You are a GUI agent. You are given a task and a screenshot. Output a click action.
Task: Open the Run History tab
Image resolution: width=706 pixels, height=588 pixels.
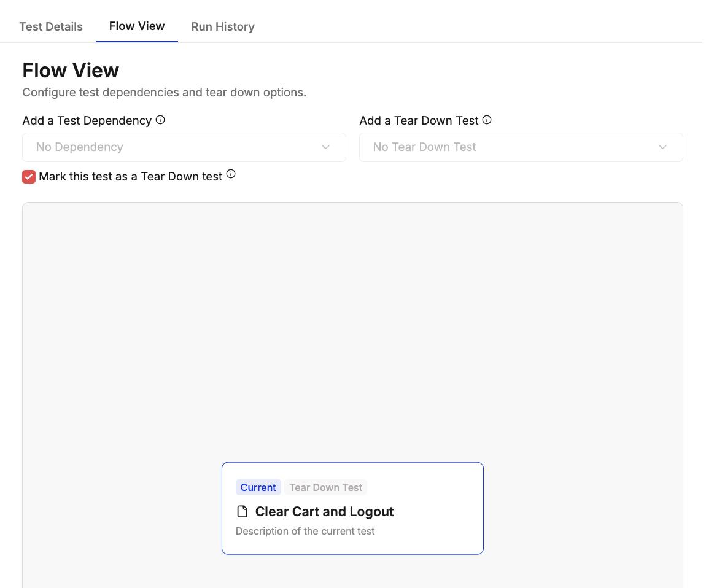223,26
